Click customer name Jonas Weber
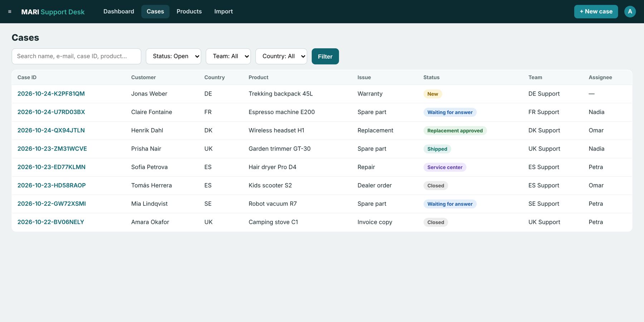This screenshot has width=644, height=322. pos(149,94)
